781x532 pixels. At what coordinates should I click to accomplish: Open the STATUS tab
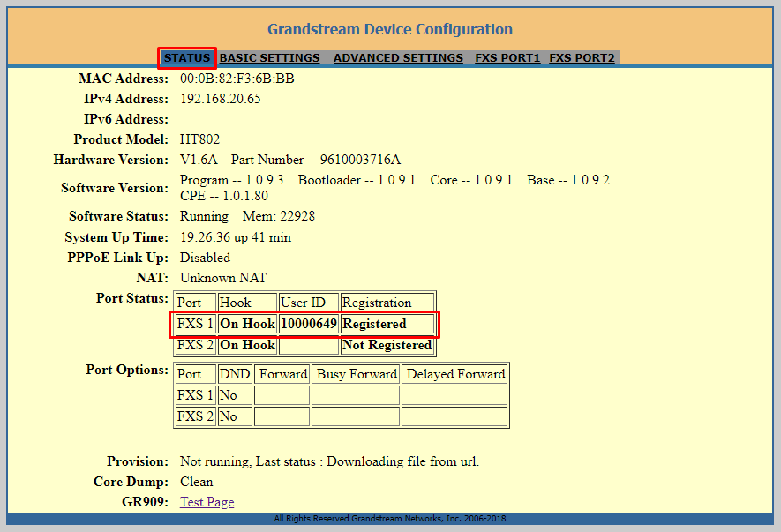pyautogui.click(x=187, y=58)
